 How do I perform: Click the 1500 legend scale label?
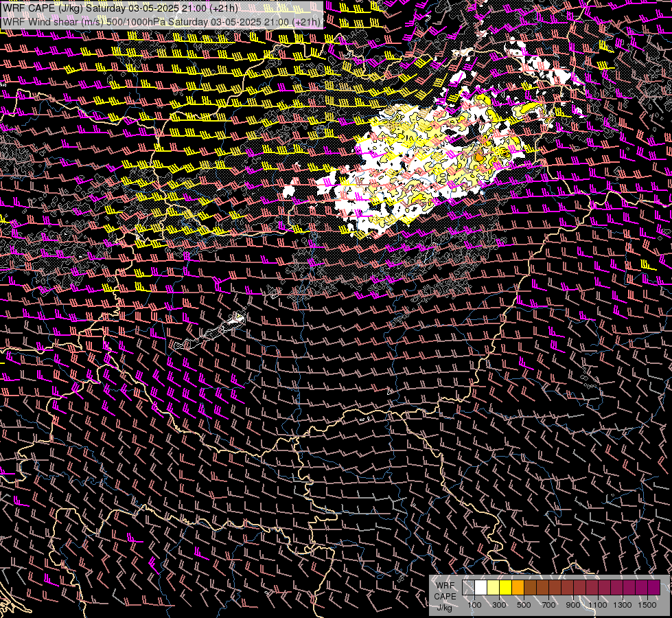647,605
